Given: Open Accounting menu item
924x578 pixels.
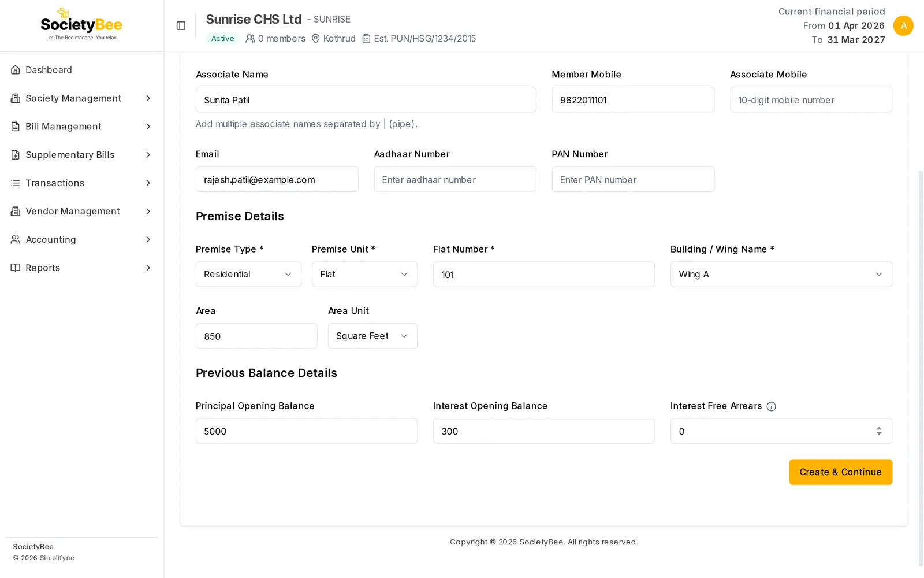Looking at the screenshot, I should point(81,239).
